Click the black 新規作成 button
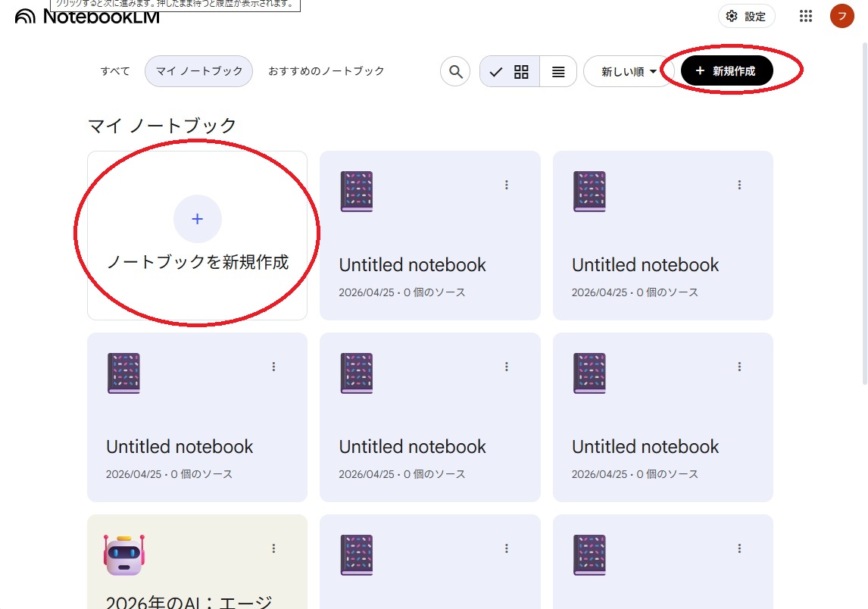This screenshot has height=609, width=868. coord(726,71)
